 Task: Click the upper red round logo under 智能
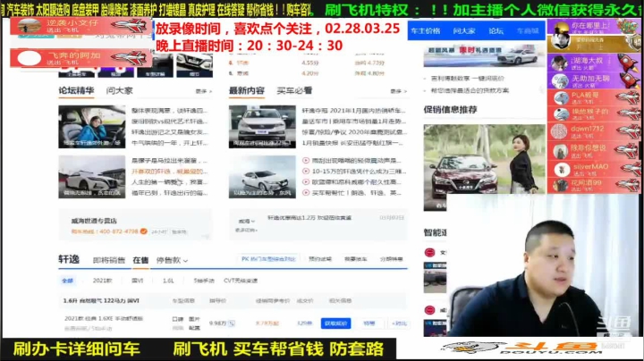tap(429, 253)
